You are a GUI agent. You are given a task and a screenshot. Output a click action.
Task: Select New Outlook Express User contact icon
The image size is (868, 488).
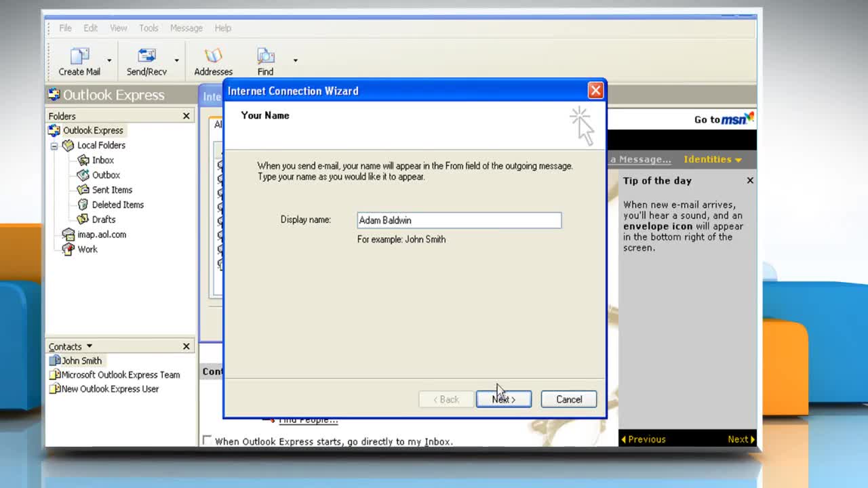(55, 389)
